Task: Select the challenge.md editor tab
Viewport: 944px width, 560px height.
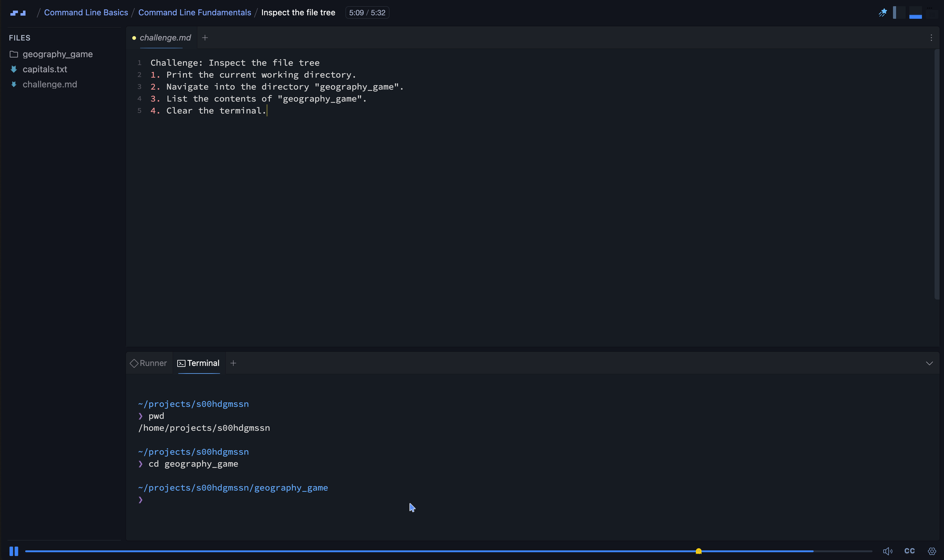Action: (x=162, y=38)
